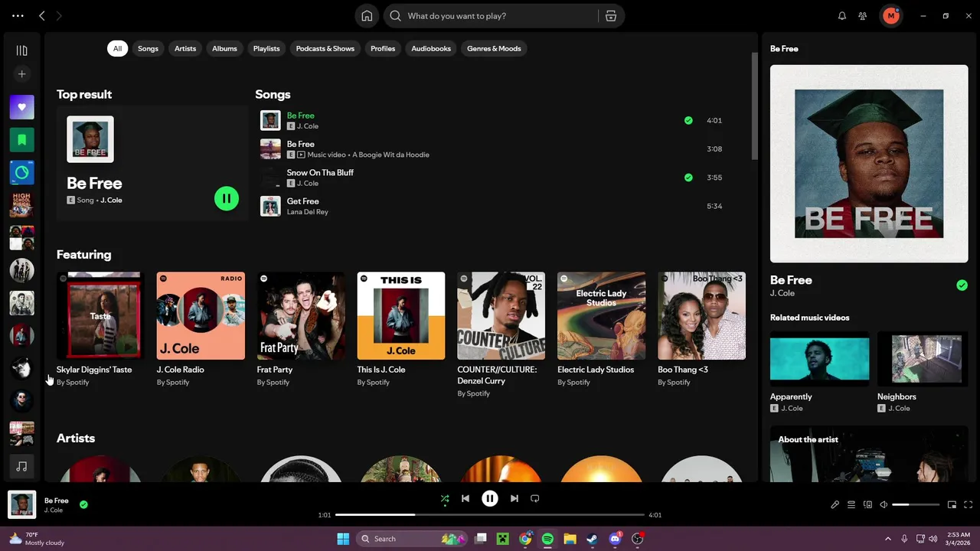Create new playlist with plus icon
The height and width of the screenshot is (551, 980).
coord(21,74)
